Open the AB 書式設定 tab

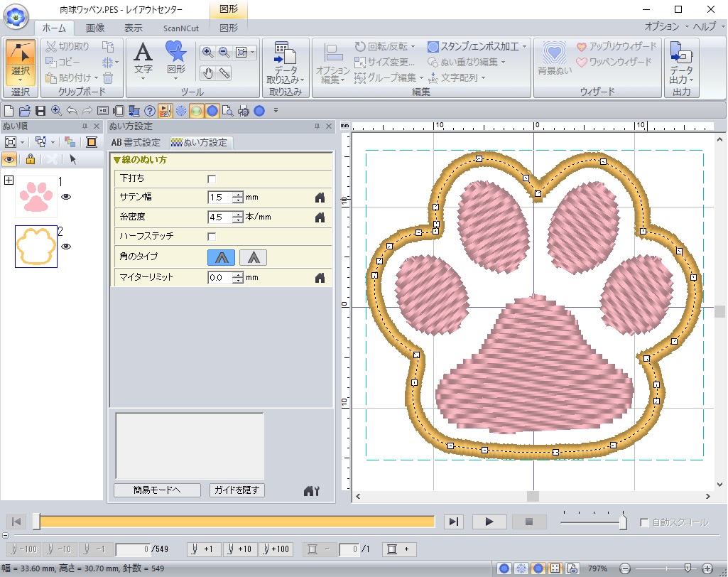pos(136,142)
